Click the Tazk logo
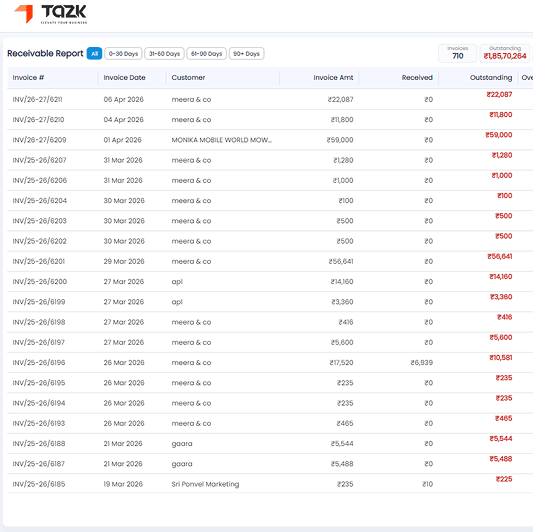This screenshot has width=533, height=532. [x=50, y=14]
